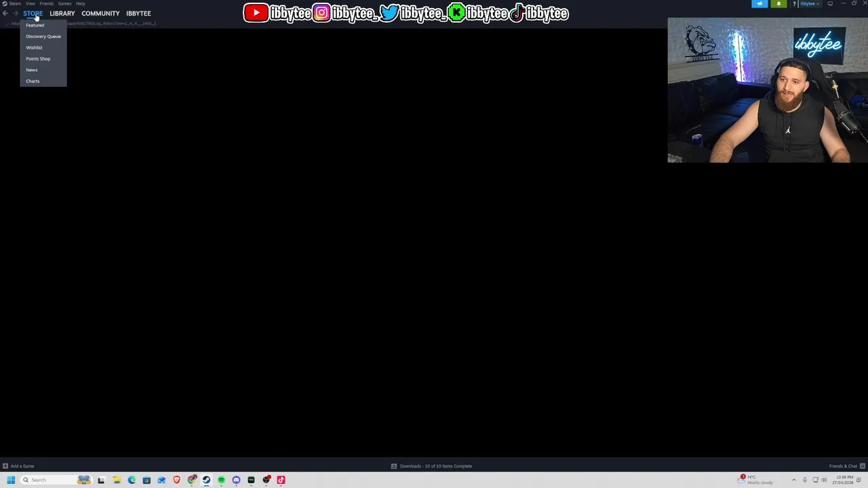The image size is (868, 488).
Task: Open Task View on the taskbar
Action: 101,480
